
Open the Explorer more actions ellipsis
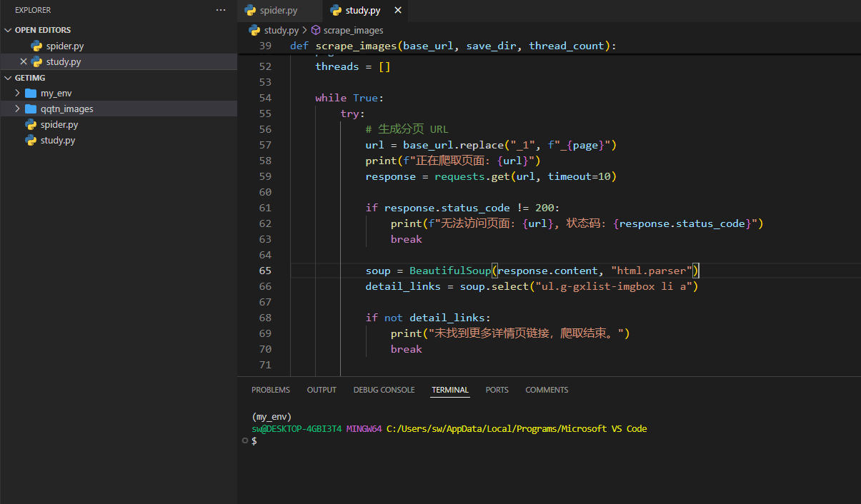(221, 10)
